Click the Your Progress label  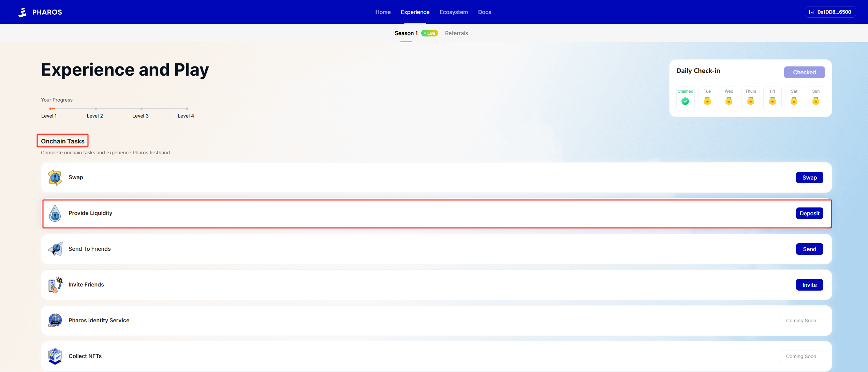[x=57, y=100]
